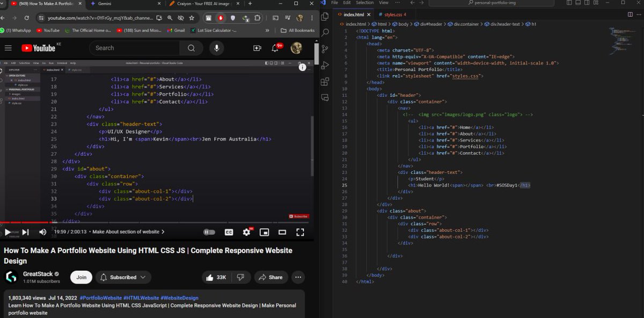This screenshot has height=318, width=644.
Task: Open the Gmail bookmark
Action: coord(175,31)
